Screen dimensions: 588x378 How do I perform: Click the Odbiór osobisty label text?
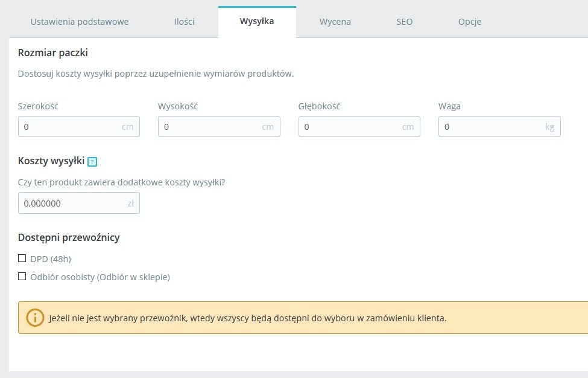click(100, 277)
